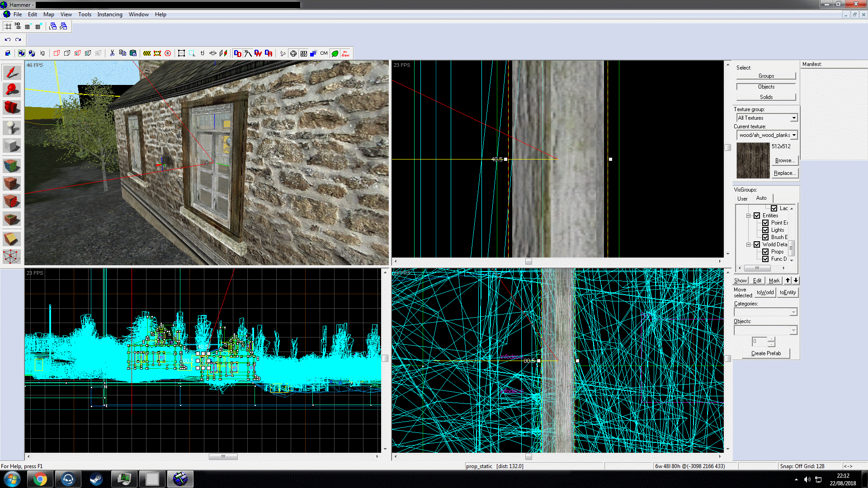Screen dimensions: 868x488
Task: Toggle the Texture Lock tl button
Action: 202,53
